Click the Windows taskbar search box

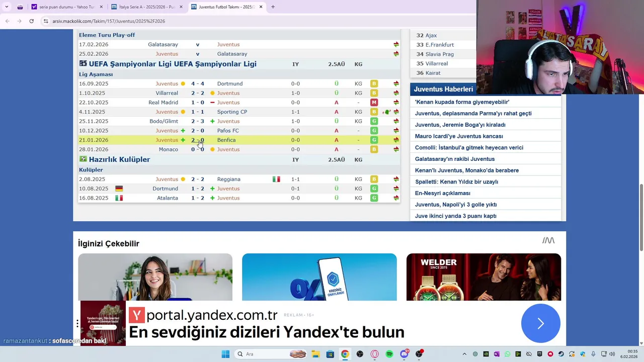coord(270,354)
